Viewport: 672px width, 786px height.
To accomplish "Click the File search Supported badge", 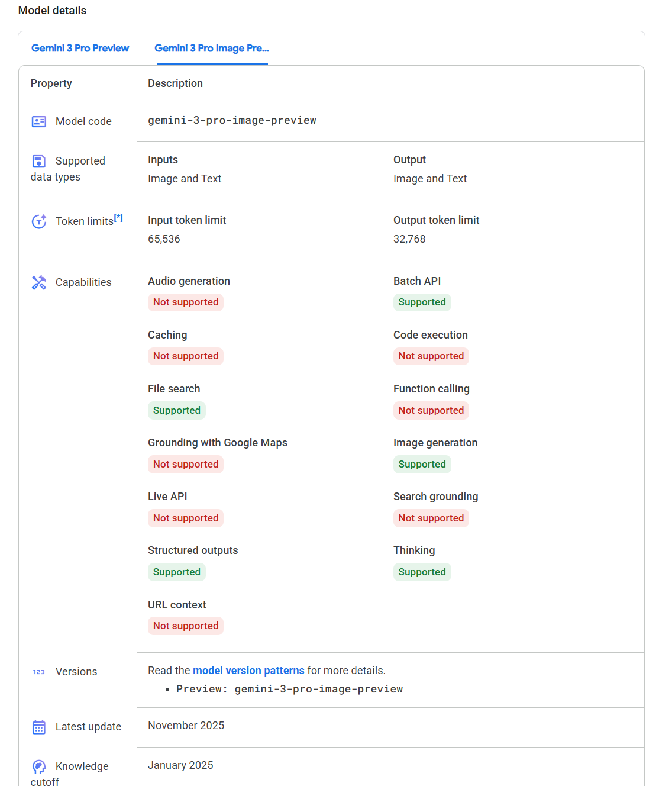I will coord(177,410).
